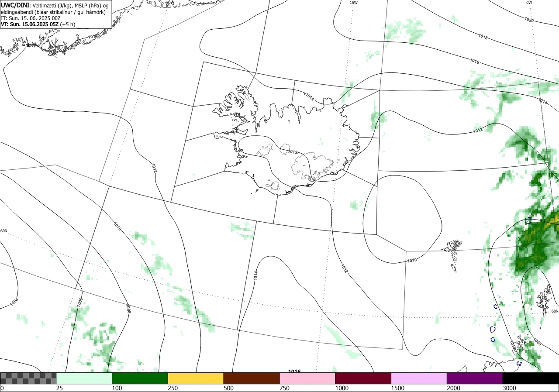Select the legend value "3000"
Viewport: 559px width, 392px height.
pyautogui.click(x=510, y=388)
